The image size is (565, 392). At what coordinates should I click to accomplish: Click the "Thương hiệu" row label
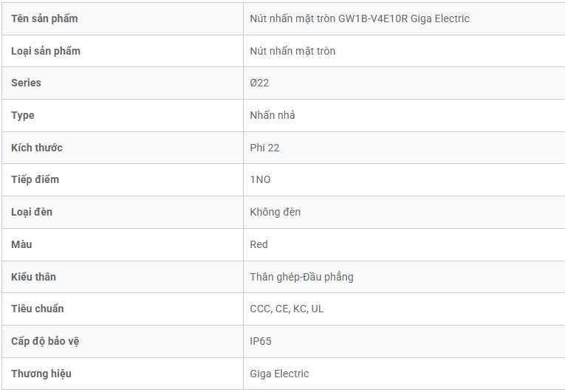coord(41,374)
